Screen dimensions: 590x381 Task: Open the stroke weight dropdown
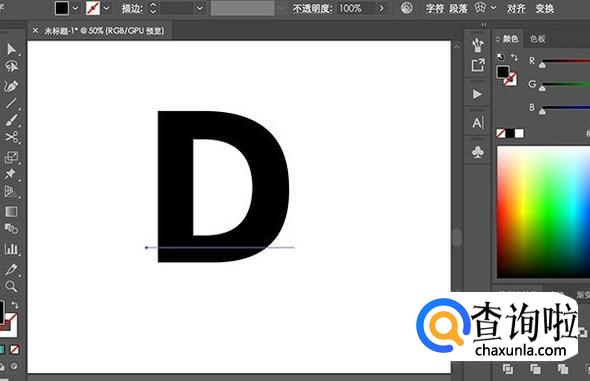tap(200, 8)
